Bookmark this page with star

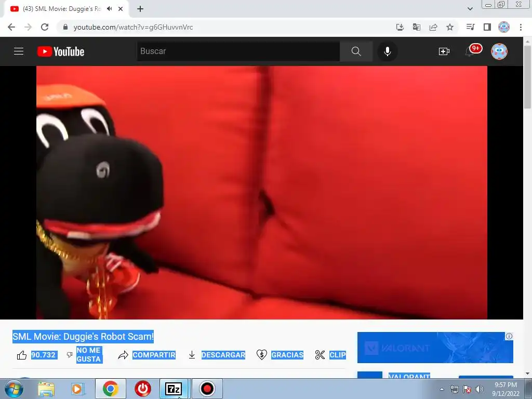coord(450,27)
